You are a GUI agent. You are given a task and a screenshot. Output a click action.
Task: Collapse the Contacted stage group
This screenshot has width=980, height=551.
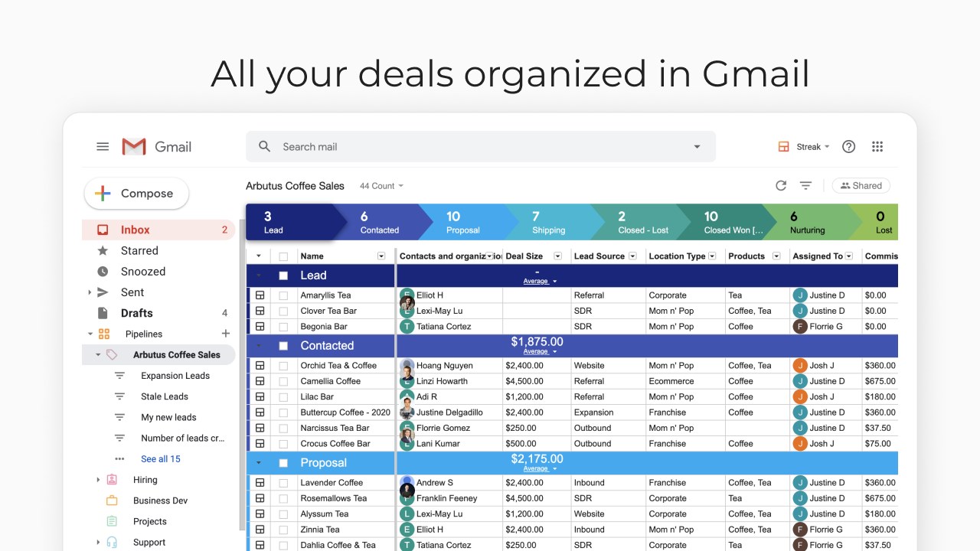pyautogui.click(x=258, y=346)
